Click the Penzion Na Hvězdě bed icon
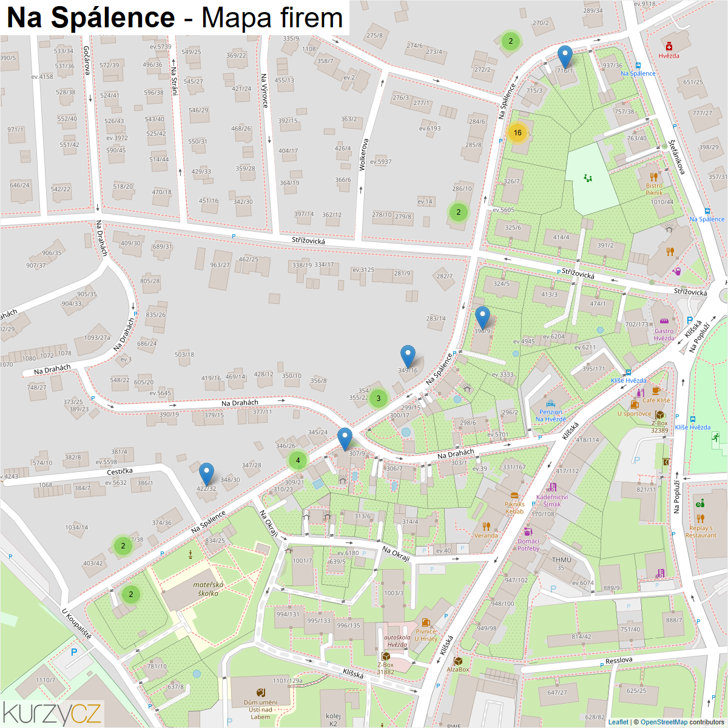Image resolution: width=728 pixels, height=728 pixels. coord(551,403)
